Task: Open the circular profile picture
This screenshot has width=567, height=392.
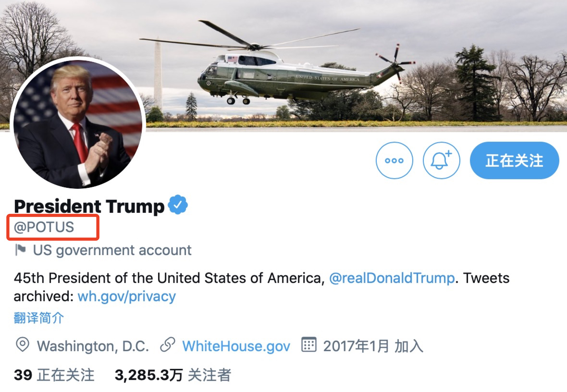Action: pyautogui.click(x=78, y=123)
